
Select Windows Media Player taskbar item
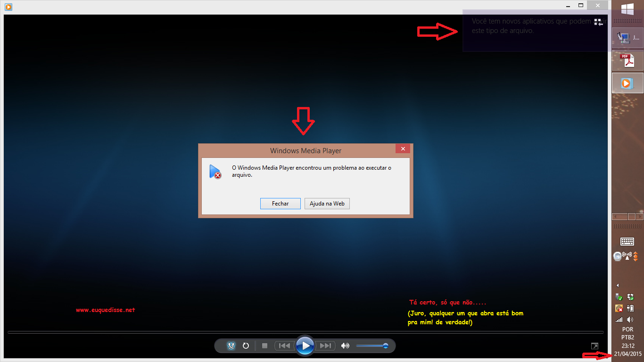(627, 83)
